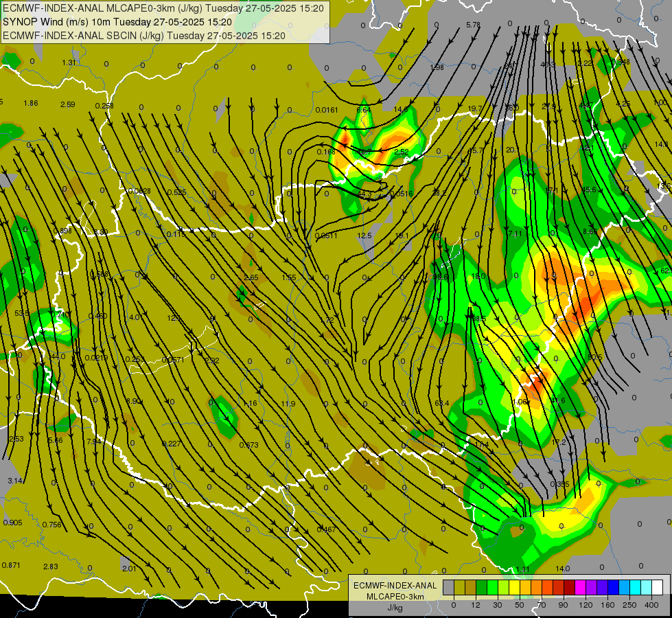Image resolution: width=672 pixels, height=618 pixels.
Task: Select the map value '0.905'
Action: (12, 523)
